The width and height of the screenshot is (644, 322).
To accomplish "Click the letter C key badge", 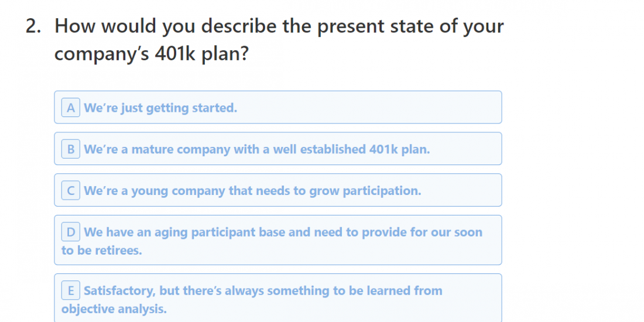I will pyautogui.click(x=70, y=191).
